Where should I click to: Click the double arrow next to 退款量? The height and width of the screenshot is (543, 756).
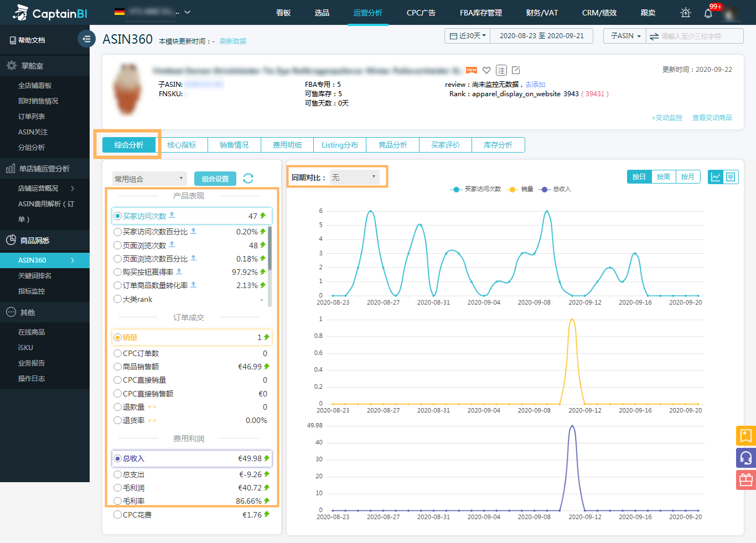152,407
